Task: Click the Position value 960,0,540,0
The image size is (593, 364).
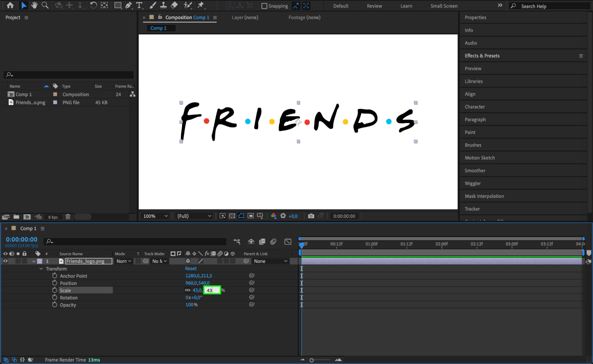Action: point(197,283)
